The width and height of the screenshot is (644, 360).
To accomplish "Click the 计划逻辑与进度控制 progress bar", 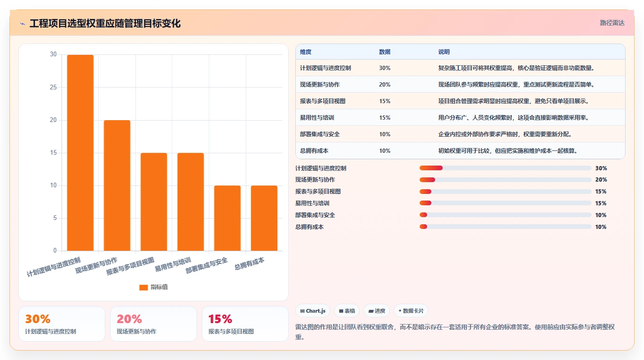I will coord(506,168).
